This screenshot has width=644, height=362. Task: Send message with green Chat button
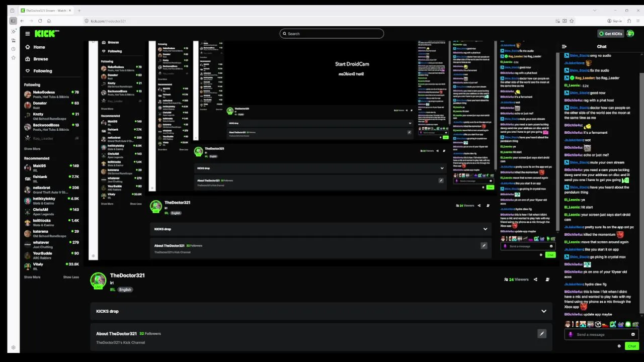pyautogui.click(x=632, y=346)
